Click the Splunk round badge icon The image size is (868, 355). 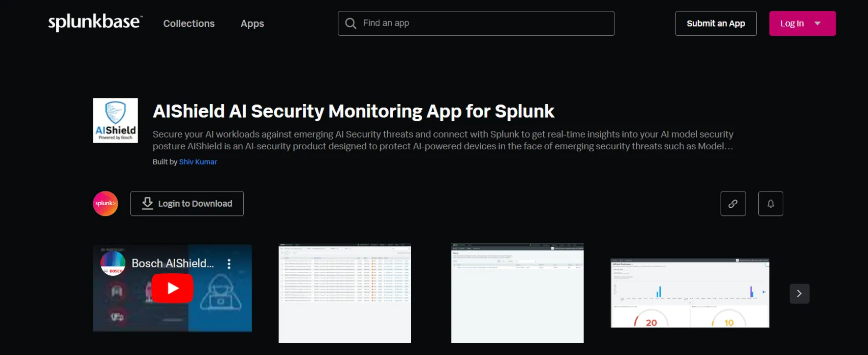105,203
